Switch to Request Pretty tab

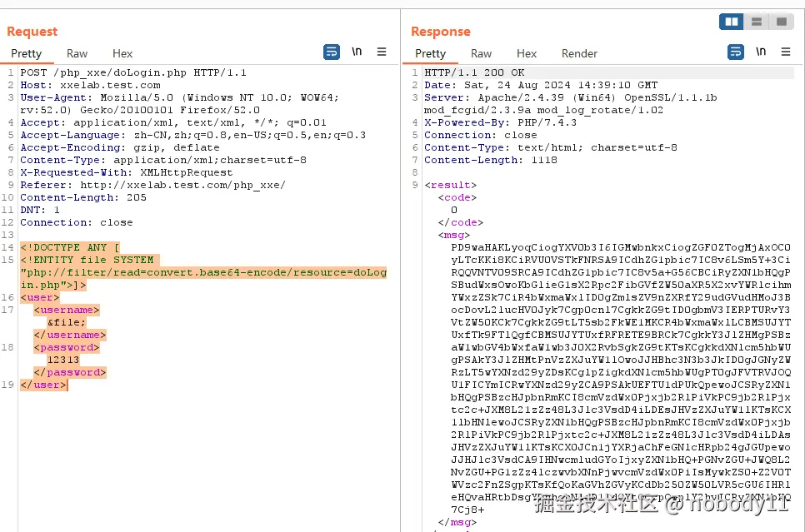(26, 53)
